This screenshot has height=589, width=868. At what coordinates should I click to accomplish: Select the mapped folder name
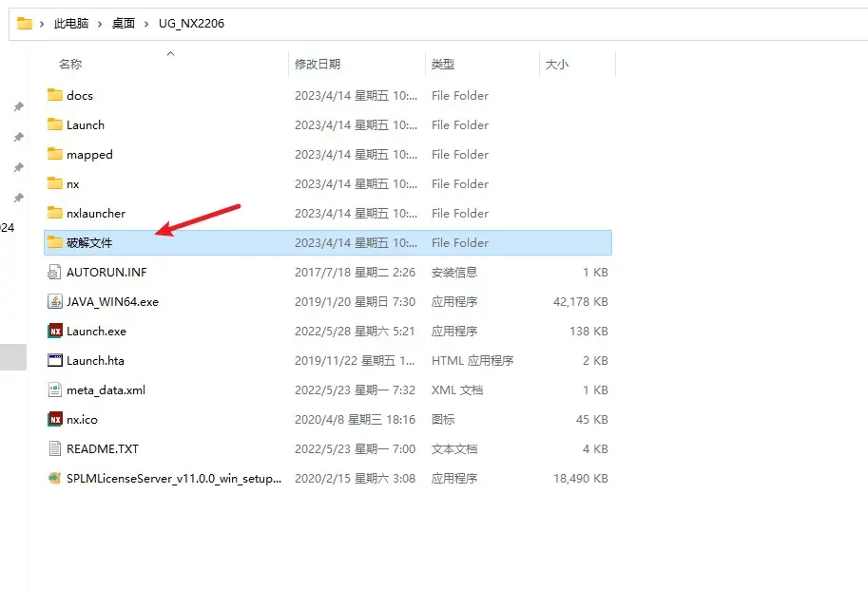89,155
